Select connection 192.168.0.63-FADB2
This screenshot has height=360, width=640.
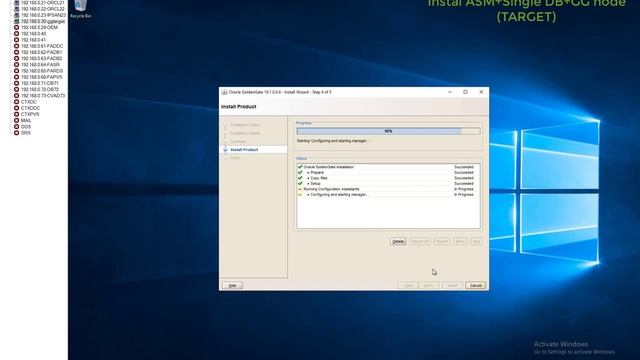click(41, 58)
